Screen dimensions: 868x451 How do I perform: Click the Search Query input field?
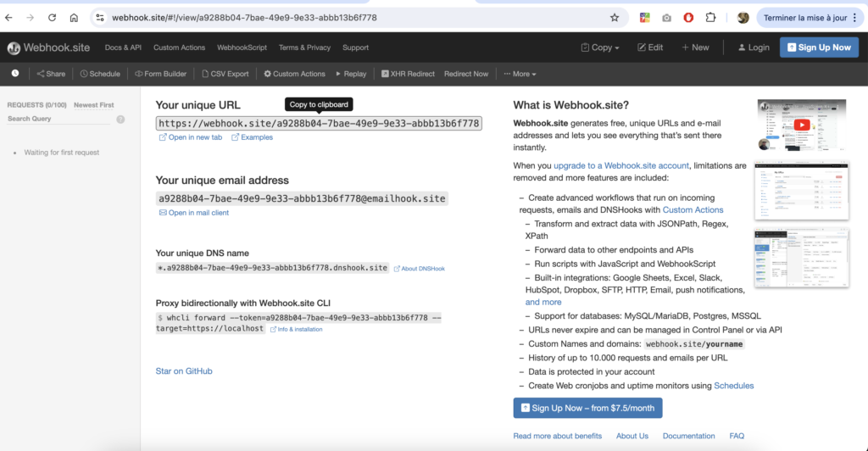59,120
